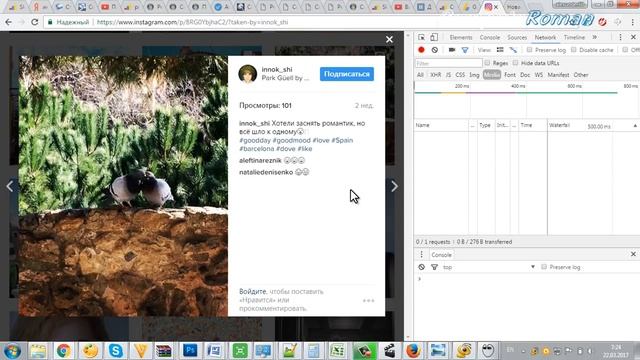Click the Войдите login link

(x=253, y=291)
